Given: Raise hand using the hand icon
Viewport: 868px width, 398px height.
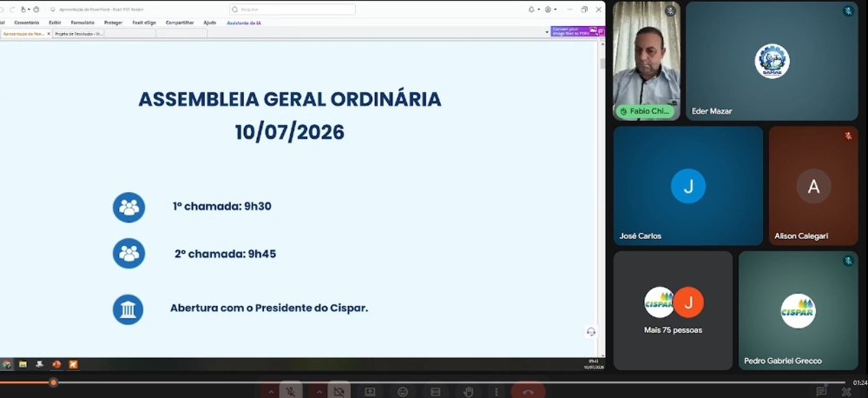Looking at the screenshot, I should pyautogui.click(x=469, y=392).
